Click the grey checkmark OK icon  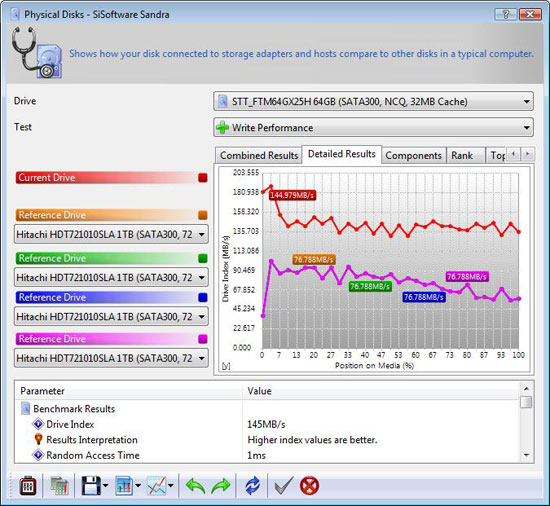point(283,486)
